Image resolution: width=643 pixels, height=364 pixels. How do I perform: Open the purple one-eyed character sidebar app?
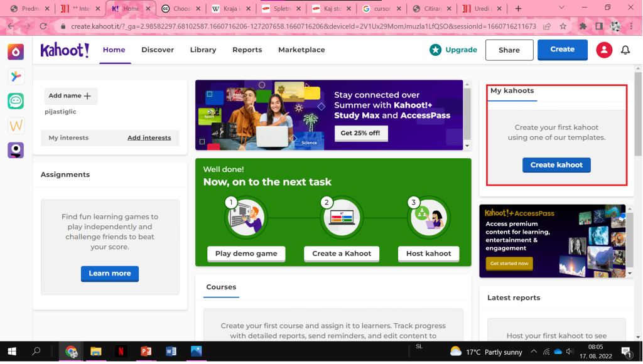[x=16, y=150]
